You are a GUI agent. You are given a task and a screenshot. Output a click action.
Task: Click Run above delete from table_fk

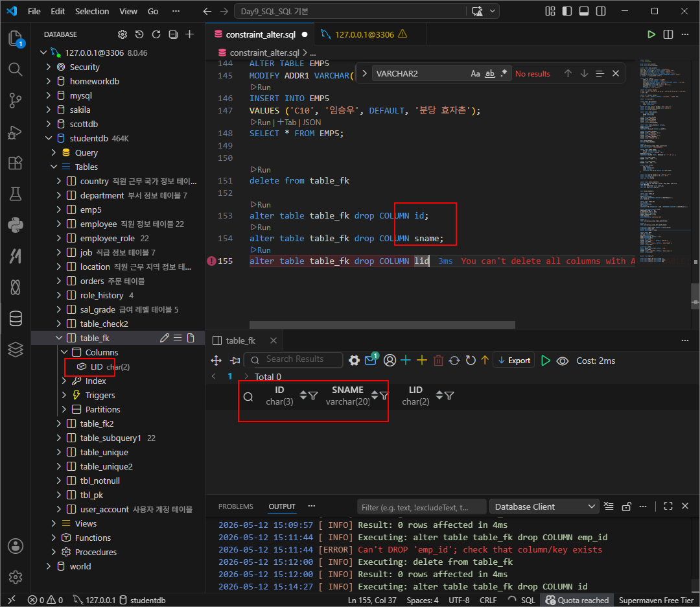261,170
